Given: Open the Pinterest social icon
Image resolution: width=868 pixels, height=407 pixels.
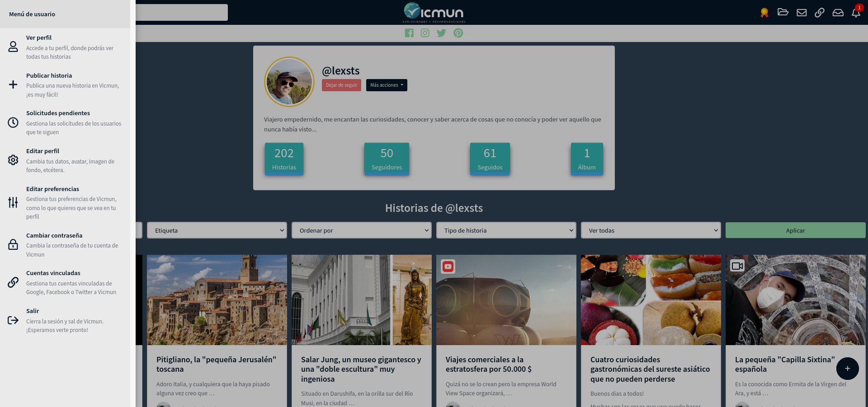Looking at the screenshot, I should 458,33.
